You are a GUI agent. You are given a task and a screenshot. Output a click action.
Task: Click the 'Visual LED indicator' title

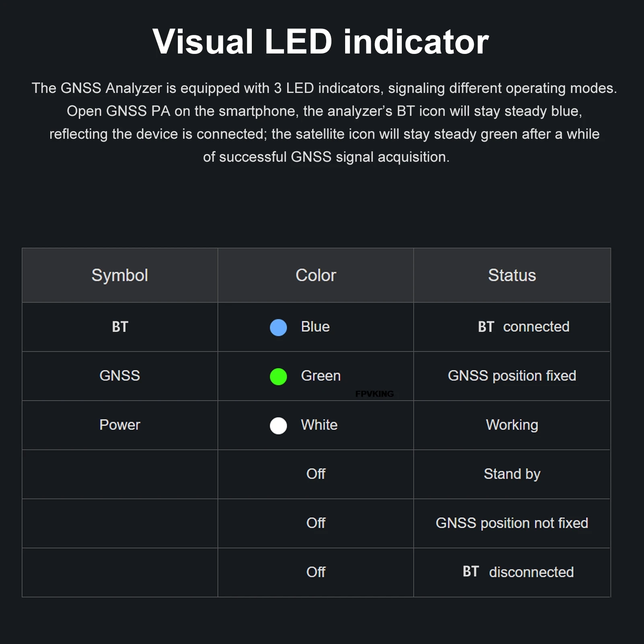click(321, 41)
